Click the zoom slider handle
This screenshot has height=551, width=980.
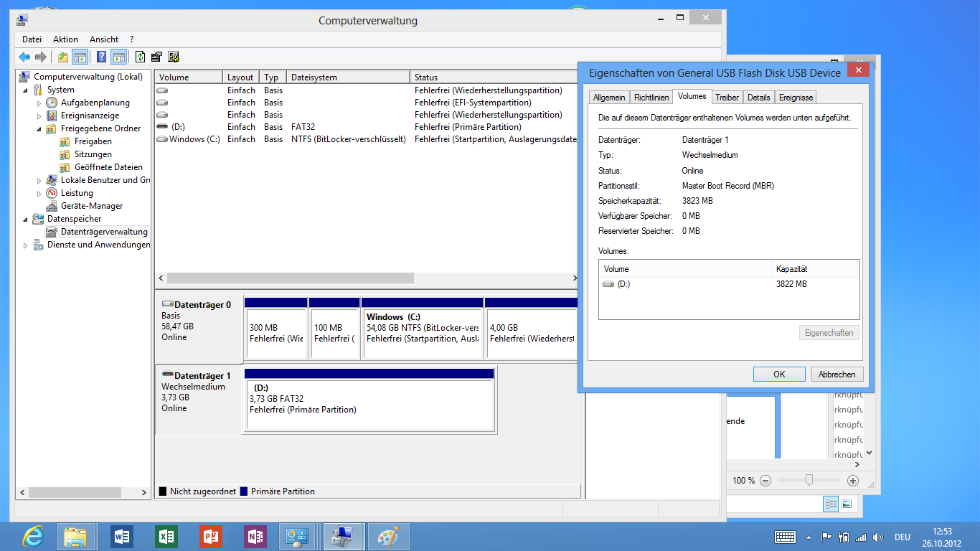point(809,480)
